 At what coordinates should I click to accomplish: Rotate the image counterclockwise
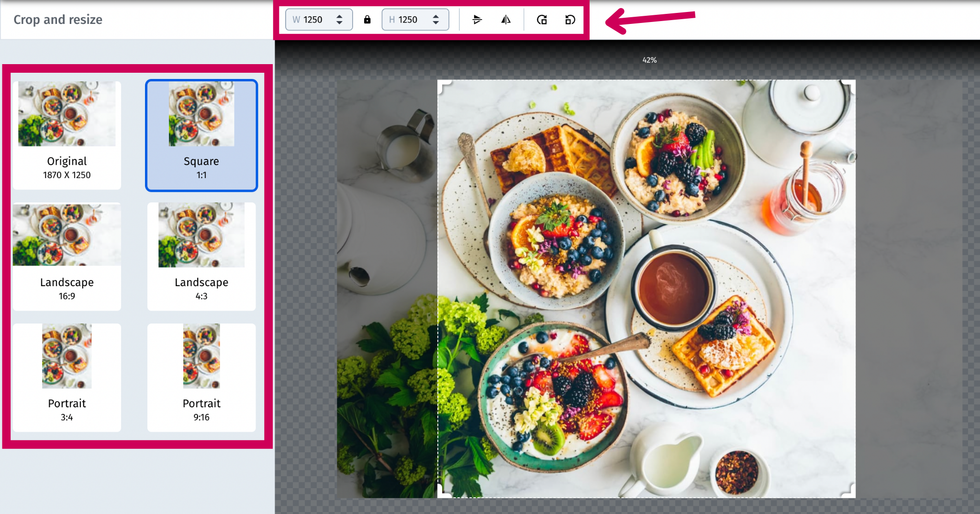tap(570, 20)
